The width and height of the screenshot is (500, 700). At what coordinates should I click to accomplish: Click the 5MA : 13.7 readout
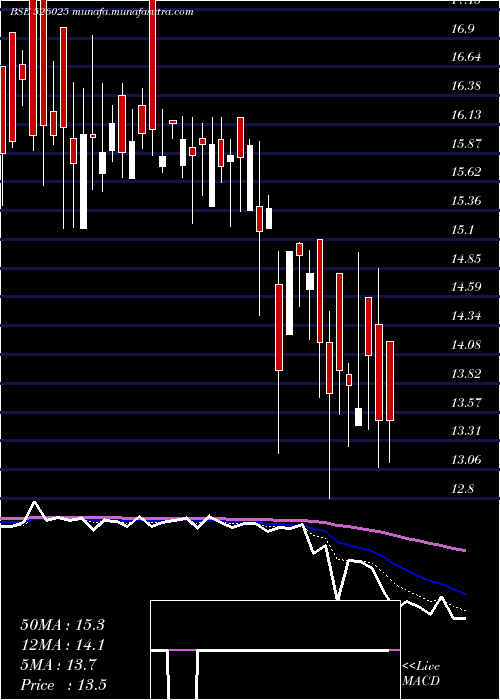coord(58,665)
